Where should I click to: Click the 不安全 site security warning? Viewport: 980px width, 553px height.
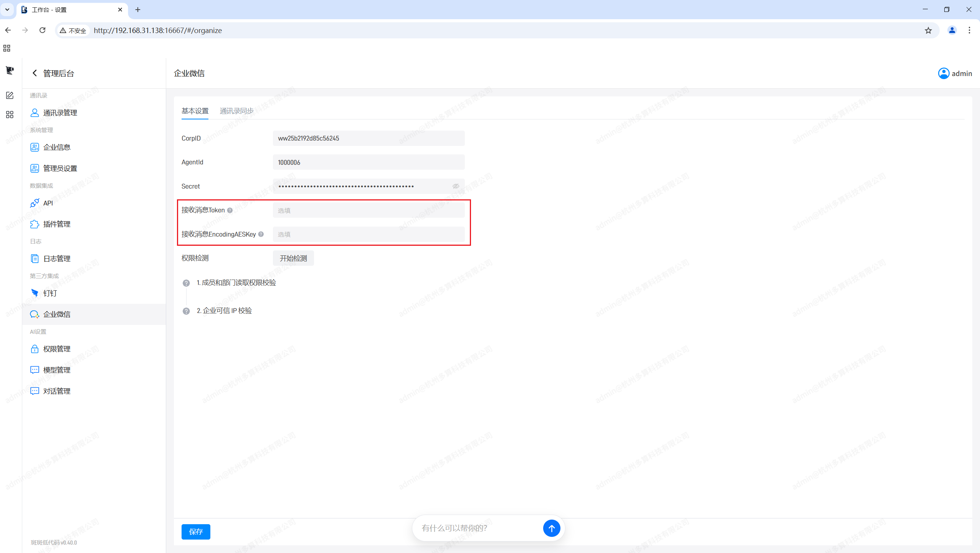click(x=73, y=31)
